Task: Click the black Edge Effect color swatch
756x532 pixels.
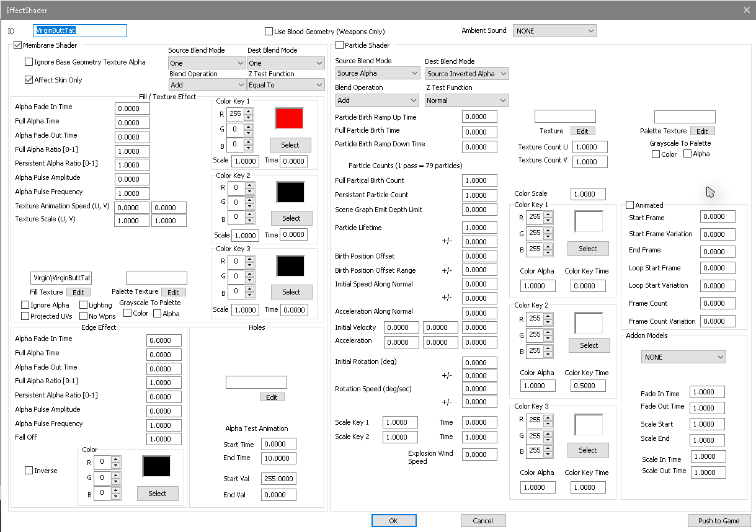Action: tap(156, 466)
